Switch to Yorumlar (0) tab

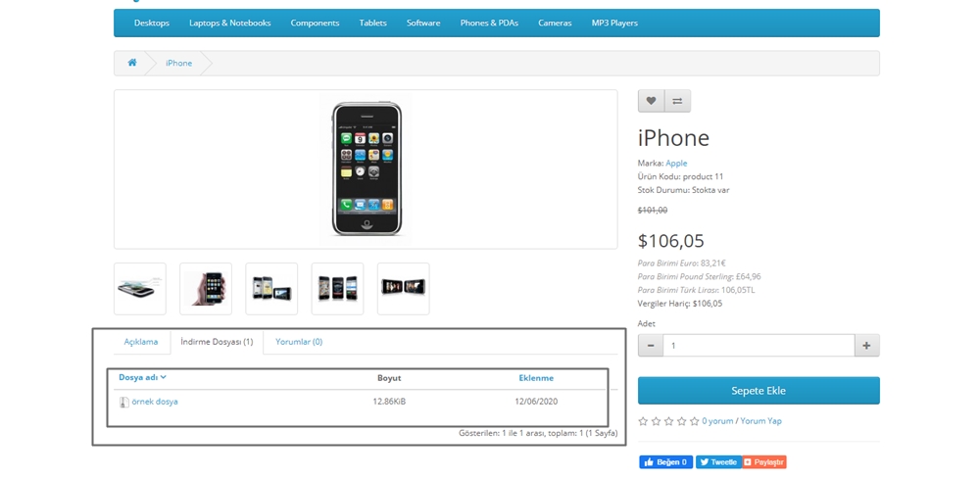[x=299, y=342]
